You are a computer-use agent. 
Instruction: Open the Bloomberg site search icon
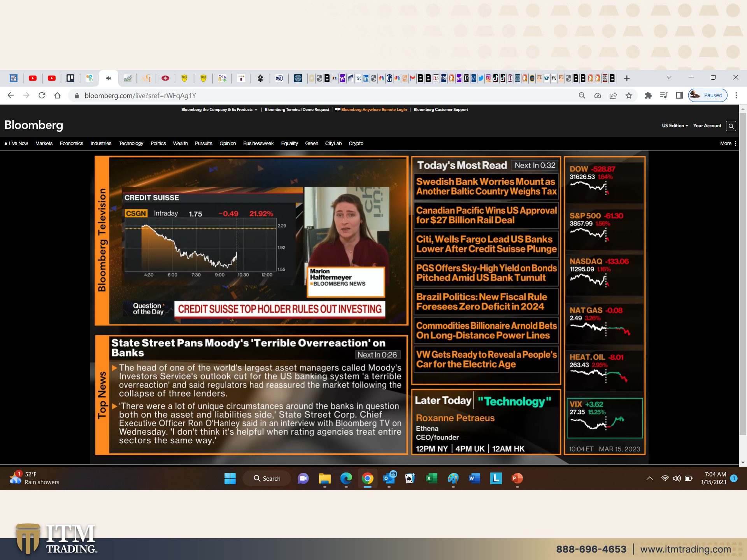[731, 126]
